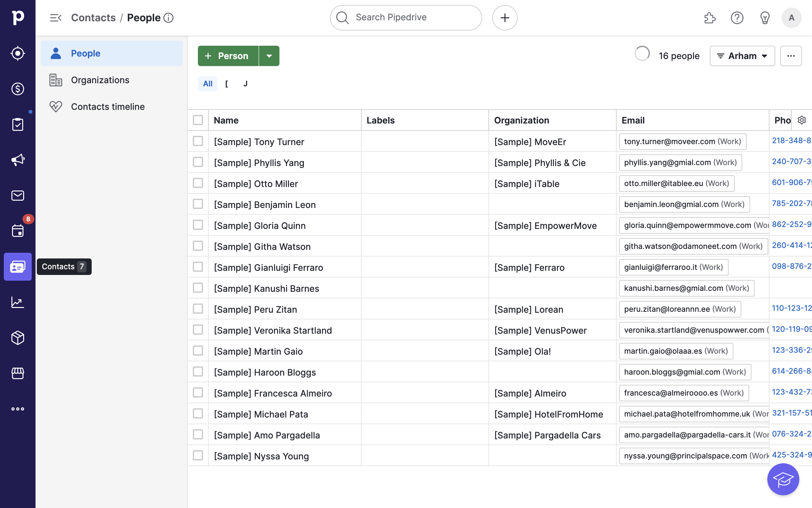Select the All alphabet filter tab
This screenshot has width=812, height=508.
point(208,84)
